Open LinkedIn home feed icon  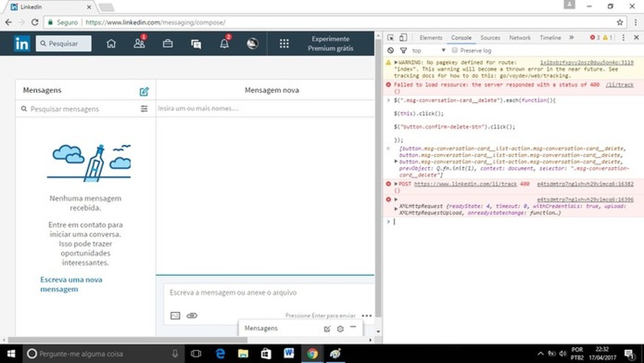[111, 44]
